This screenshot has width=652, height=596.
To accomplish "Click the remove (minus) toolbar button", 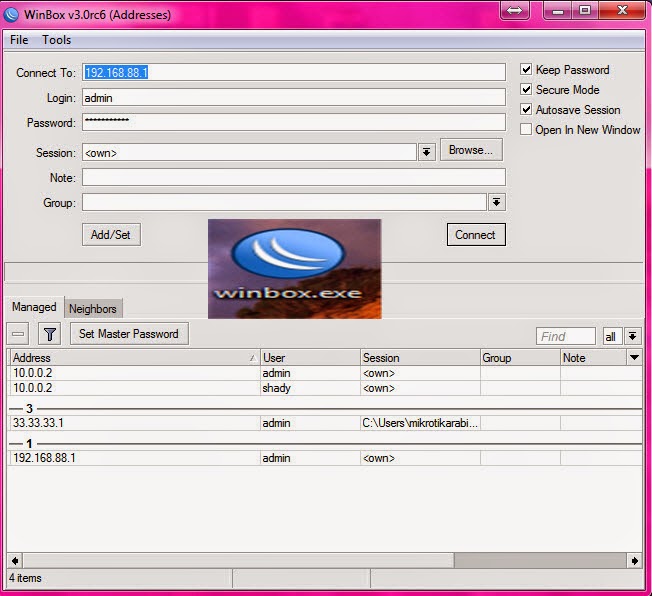I will 18,334.
